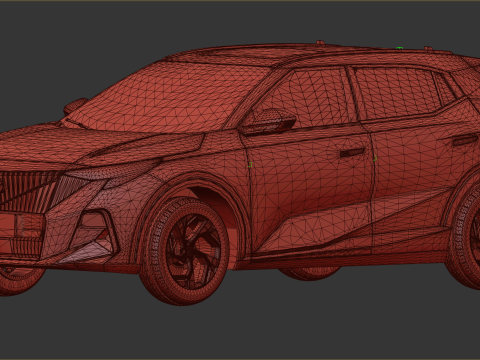Select the front door handle on the model
The height and width of the screenshot is (360, 480).
352,153
